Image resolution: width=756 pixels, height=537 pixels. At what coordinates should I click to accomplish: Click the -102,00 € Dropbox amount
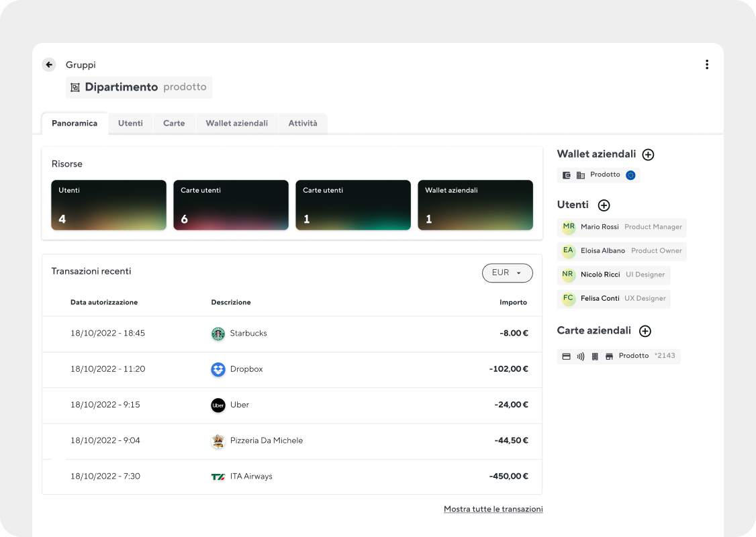click(509, 369)
